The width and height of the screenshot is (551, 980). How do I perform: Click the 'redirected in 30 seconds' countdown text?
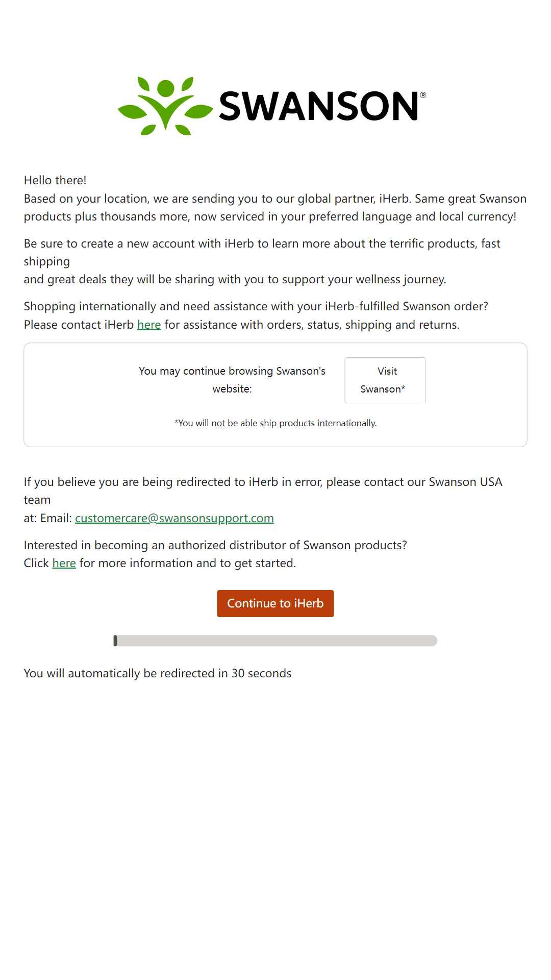pyautogui.click(x=158, y=673)
